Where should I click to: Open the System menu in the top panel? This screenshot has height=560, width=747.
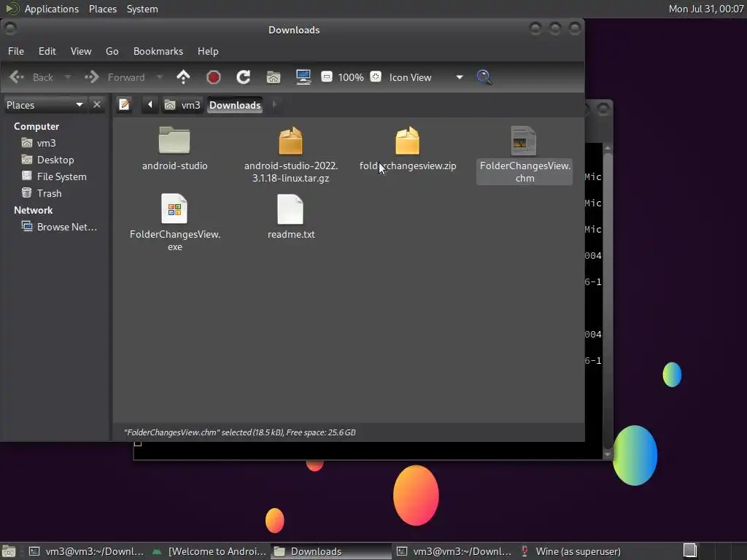pyautogui.click(x=142, y=9)
